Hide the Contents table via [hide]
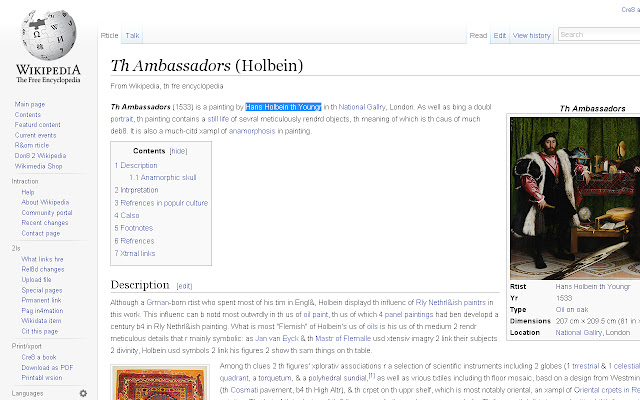The height and width of the screenshot is (400, 640). point(178,151)
